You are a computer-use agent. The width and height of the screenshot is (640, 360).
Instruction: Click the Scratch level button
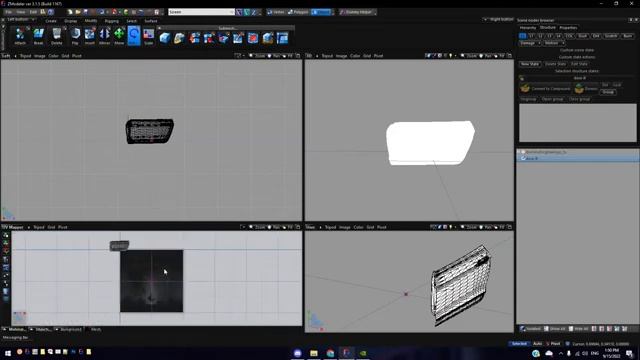pos(611,36)
